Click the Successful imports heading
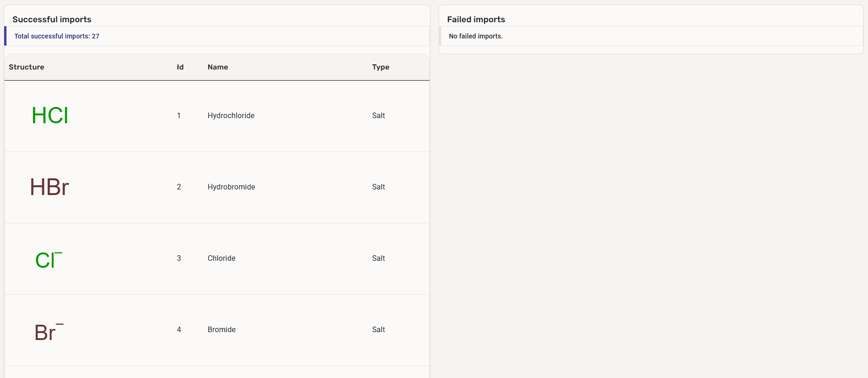This screenshot has height=378, width=868. click(52, 19)
